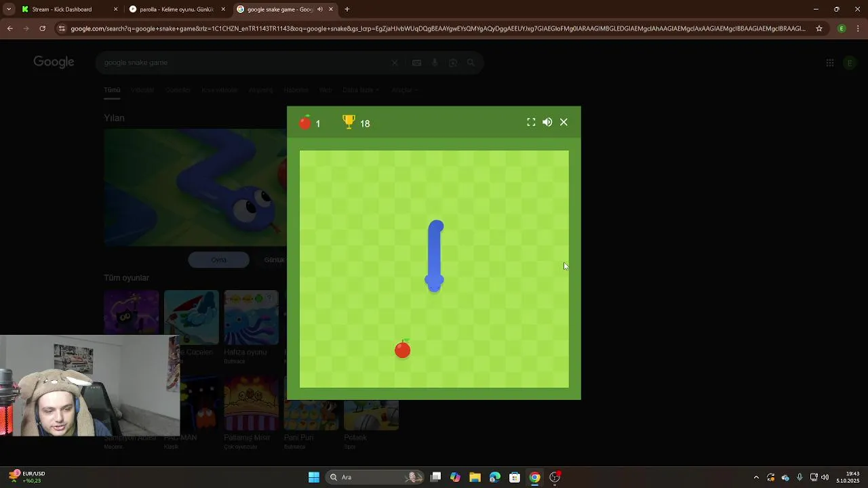
Task: Search by image with camera icon
Action: (x=453, y=63)
